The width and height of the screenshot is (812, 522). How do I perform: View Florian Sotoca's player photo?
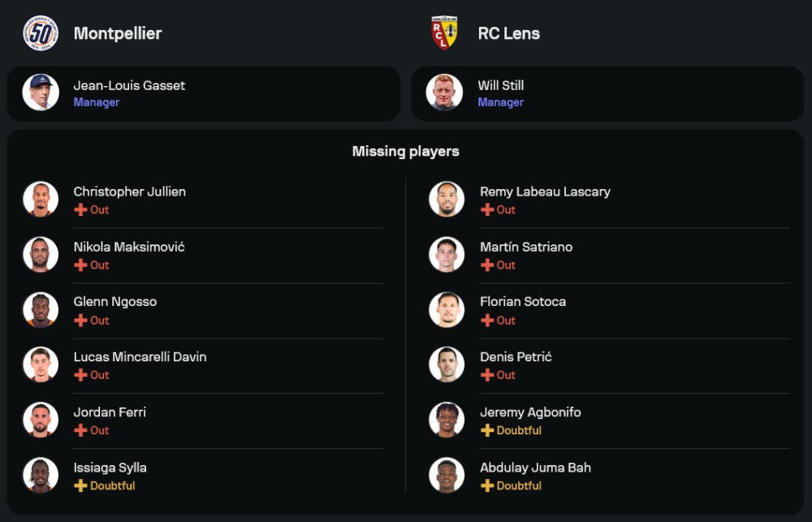(447, 309)
